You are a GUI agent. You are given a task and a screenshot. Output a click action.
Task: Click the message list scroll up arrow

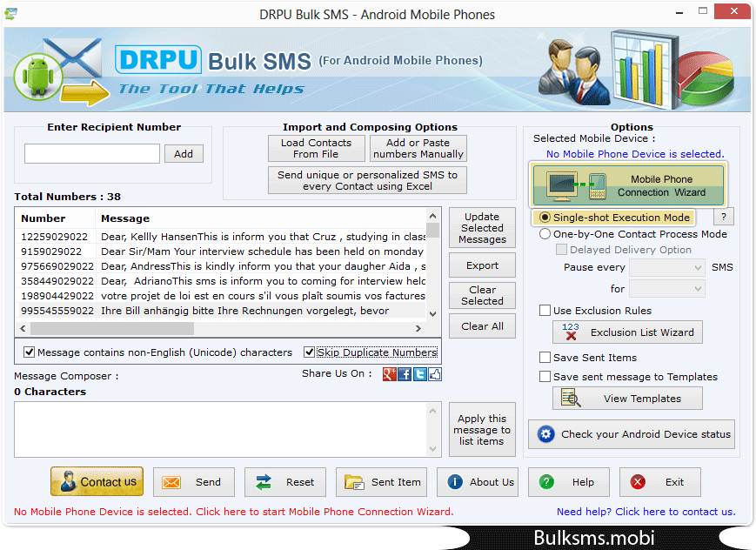pos(432,216)
